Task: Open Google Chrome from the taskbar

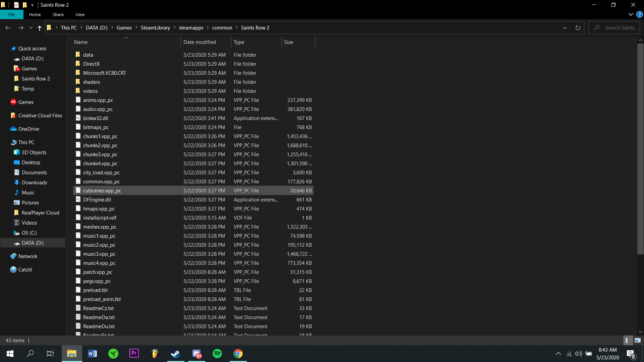Action: 238,354
